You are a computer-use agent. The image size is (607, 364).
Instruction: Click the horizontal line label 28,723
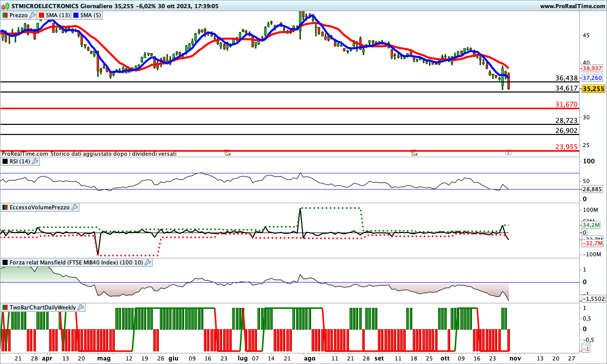coord(567,120)
